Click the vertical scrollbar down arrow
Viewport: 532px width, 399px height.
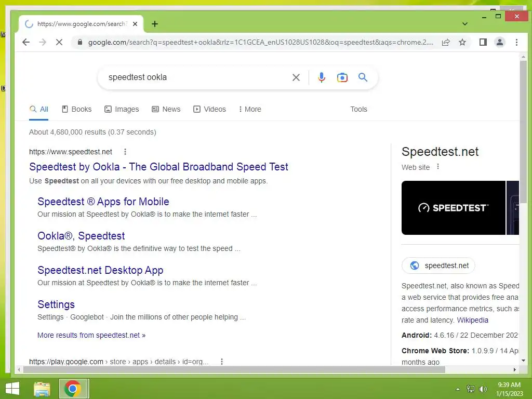pyautogui.click(x=523, y=361)
